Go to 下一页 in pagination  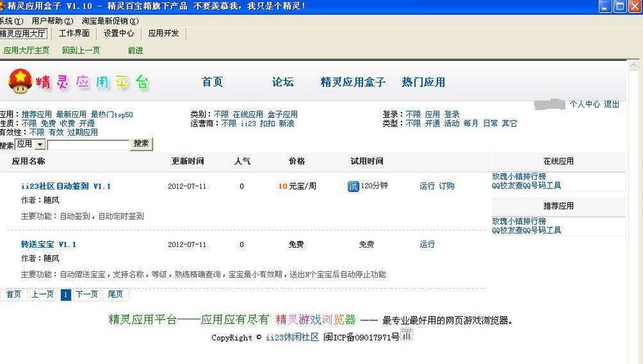click(x=86, y=294)
